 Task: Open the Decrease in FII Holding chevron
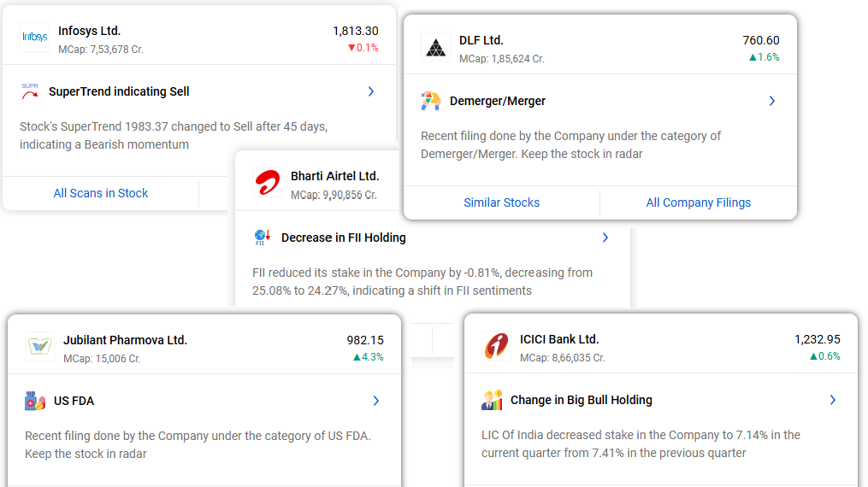[x=605, y=238]
